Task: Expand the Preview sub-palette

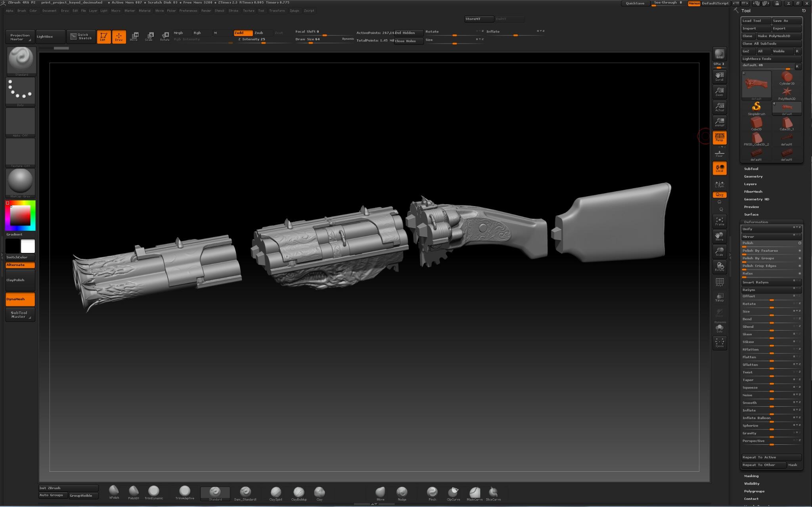Action: [751, 207]
